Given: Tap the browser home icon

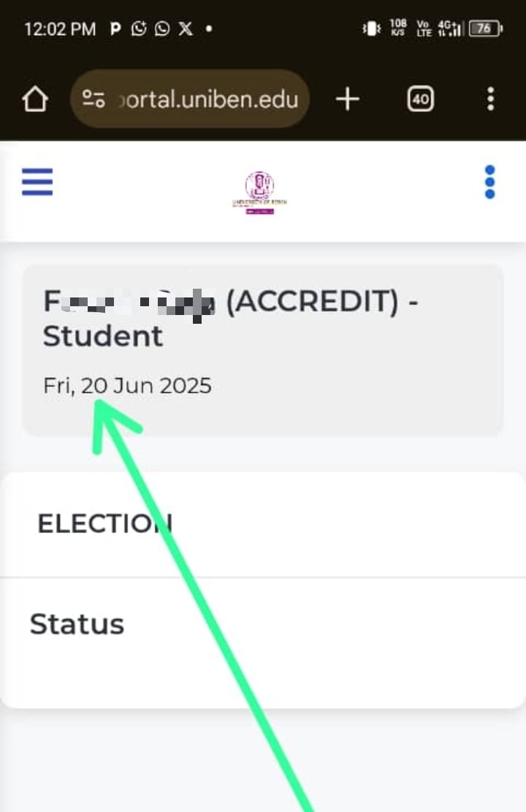Looking at the screenshot, I should (35, 99).
